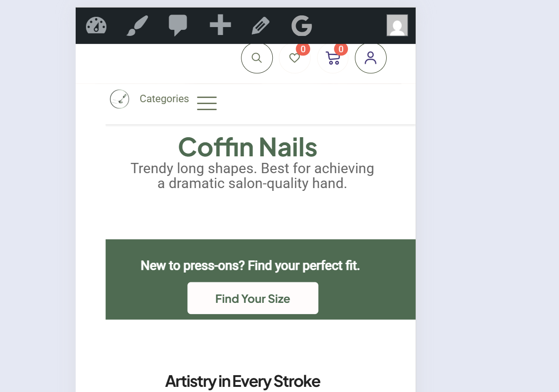
Task: Open the wishlist heart icon
Action: 294,58
